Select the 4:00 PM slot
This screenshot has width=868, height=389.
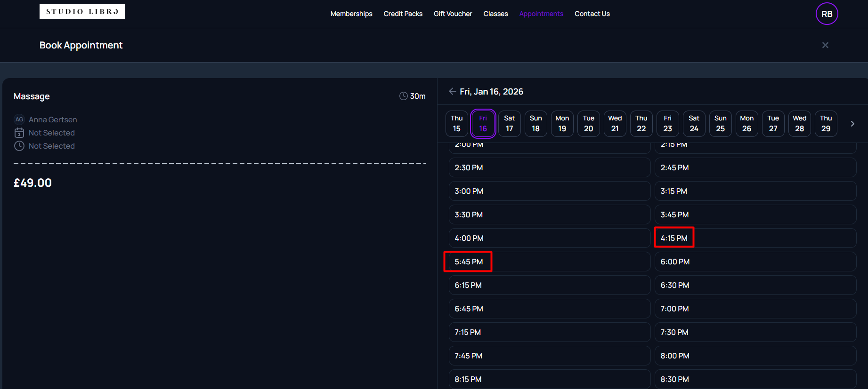550,238
